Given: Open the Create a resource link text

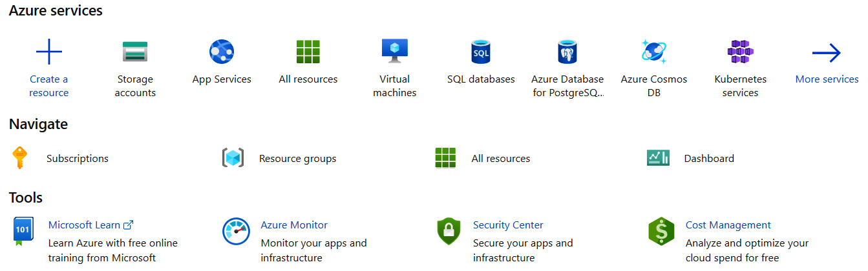Looking at the screenshot, I should [49, 86].
